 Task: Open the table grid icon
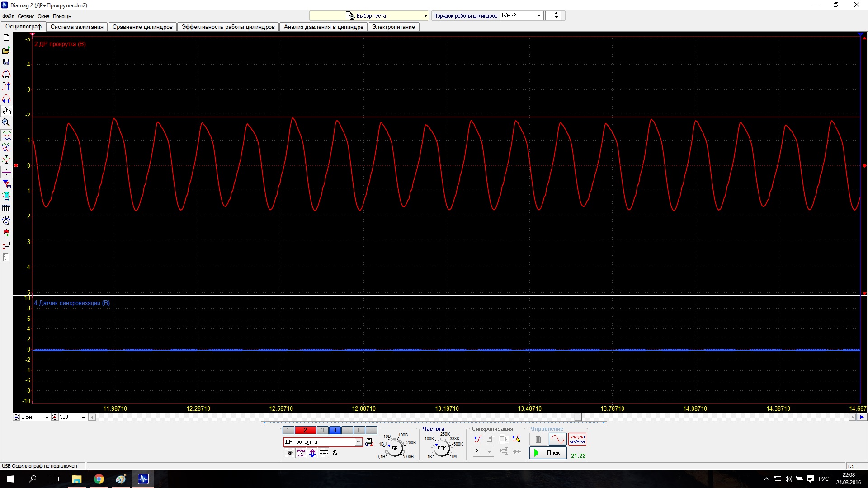click(x=6, y=208)
